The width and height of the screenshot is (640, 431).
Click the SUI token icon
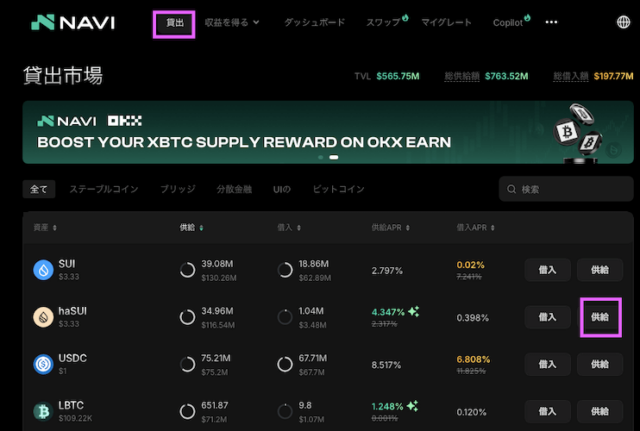click(x=43, y=269)
